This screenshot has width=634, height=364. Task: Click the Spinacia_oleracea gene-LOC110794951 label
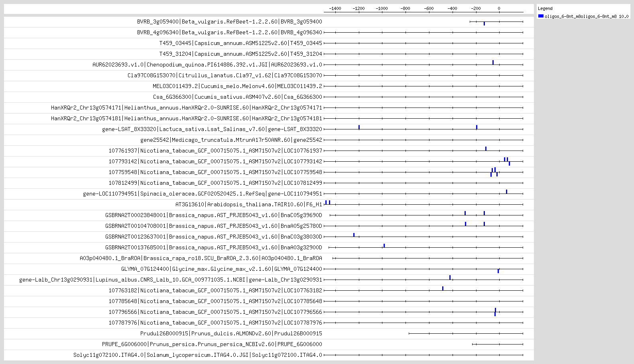tap(203, 194)
